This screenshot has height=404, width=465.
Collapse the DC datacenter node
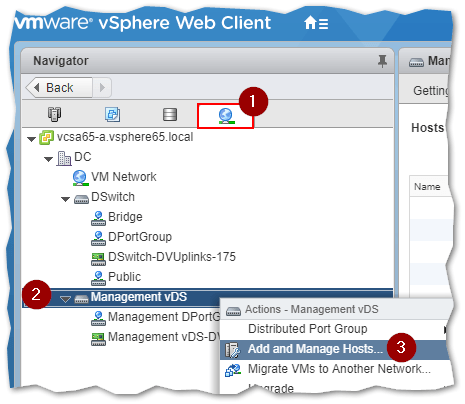click(49, 159)
